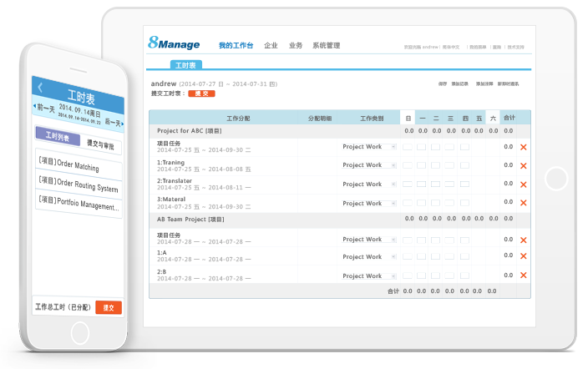Tap the orange 提交 button on phone
588x369 pixels.
pos(109,307)
